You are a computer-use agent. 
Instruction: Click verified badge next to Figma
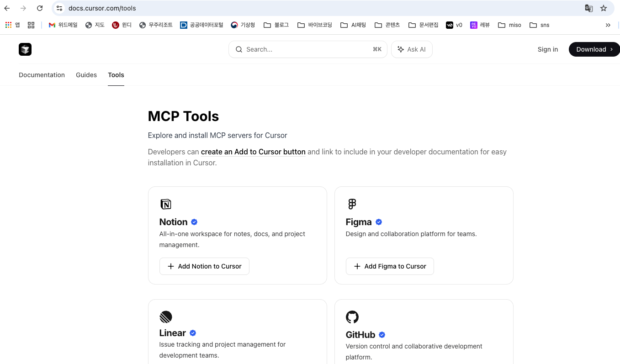379,222
